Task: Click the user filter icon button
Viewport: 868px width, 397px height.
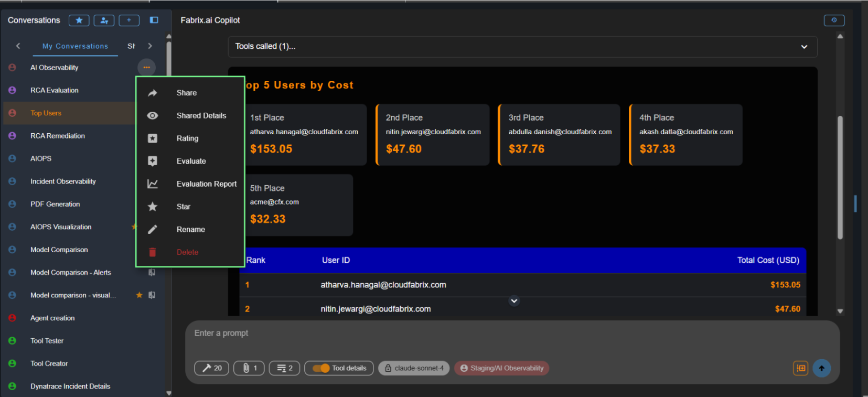Action: point(104,20)
